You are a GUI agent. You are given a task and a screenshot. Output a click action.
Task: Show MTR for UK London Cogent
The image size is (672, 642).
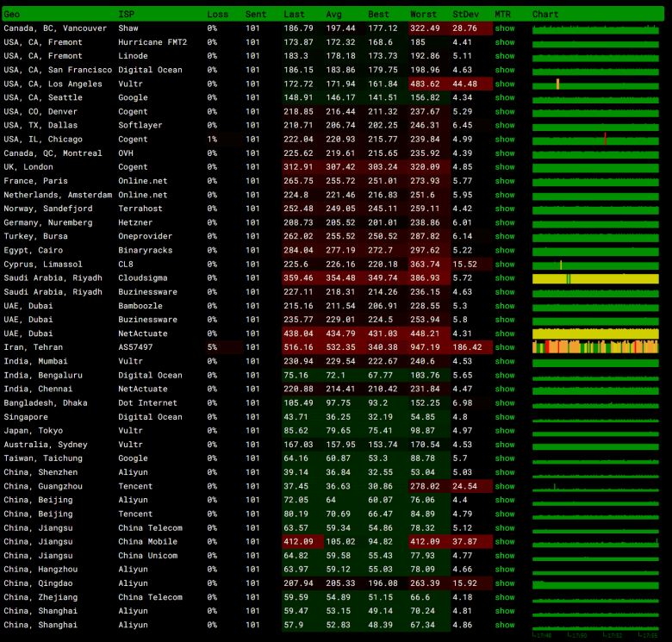504,167
